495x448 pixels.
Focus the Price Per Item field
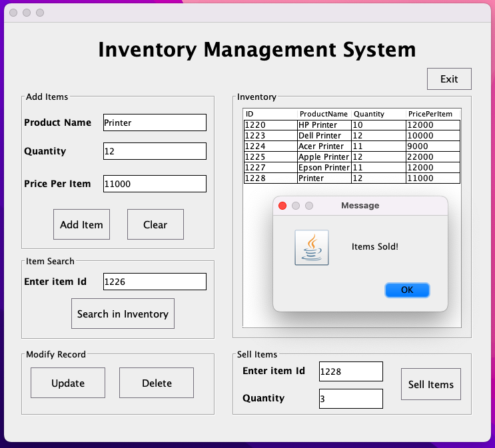pos(155,184)
